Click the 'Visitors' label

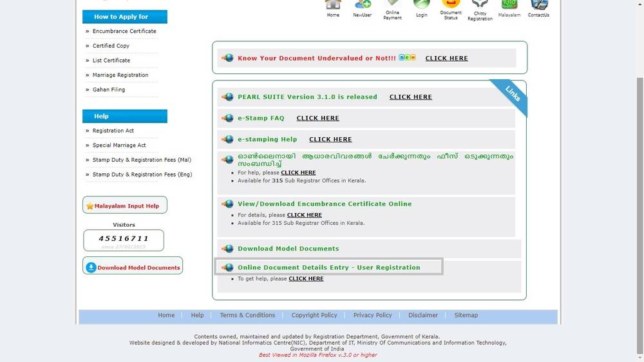(124, 225)
